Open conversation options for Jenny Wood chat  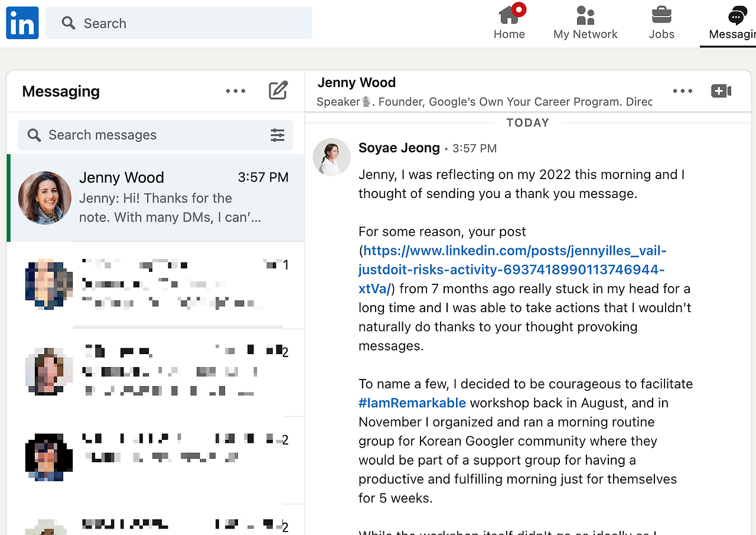tap(683, 91)
